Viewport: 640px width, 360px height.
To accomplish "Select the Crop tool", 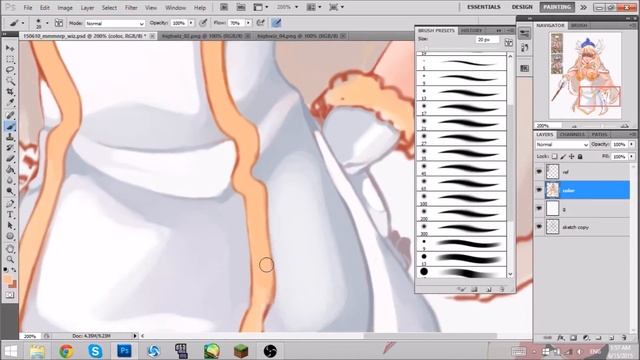I will (10, 92).
